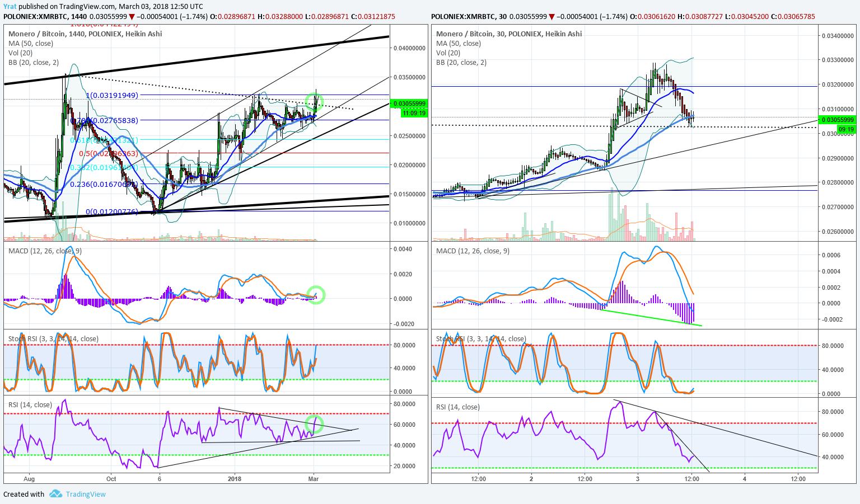Click the Stoch RSI label on the 1440 chart
This screenshot has width=860, height=504.
pyautogui.click(x=53, y=338)
